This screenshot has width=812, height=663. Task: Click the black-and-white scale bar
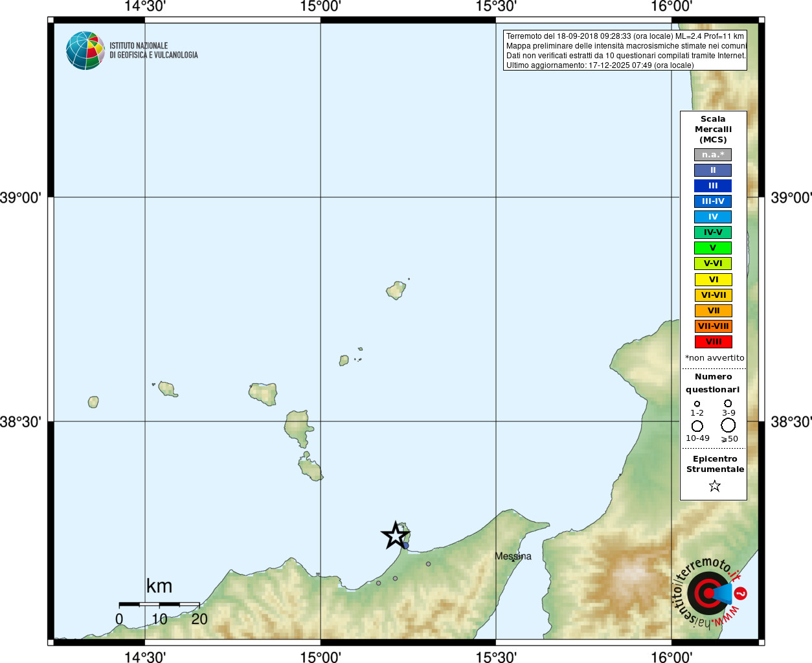pos(159,604)
